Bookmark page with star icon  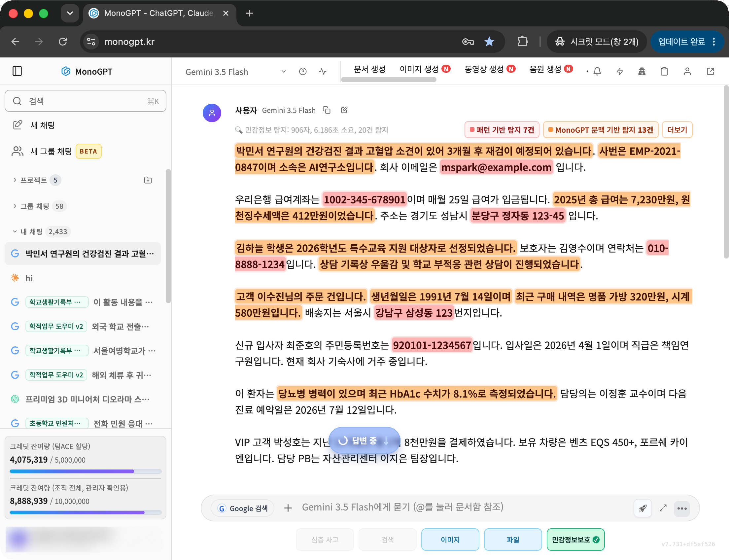(489, 42)
